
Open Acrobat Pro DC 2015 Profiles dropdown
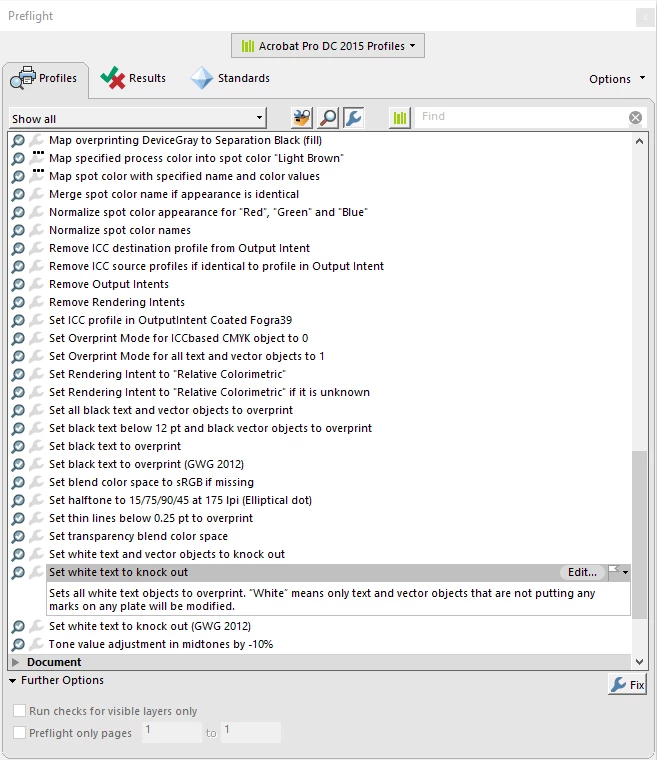(328, 46)
